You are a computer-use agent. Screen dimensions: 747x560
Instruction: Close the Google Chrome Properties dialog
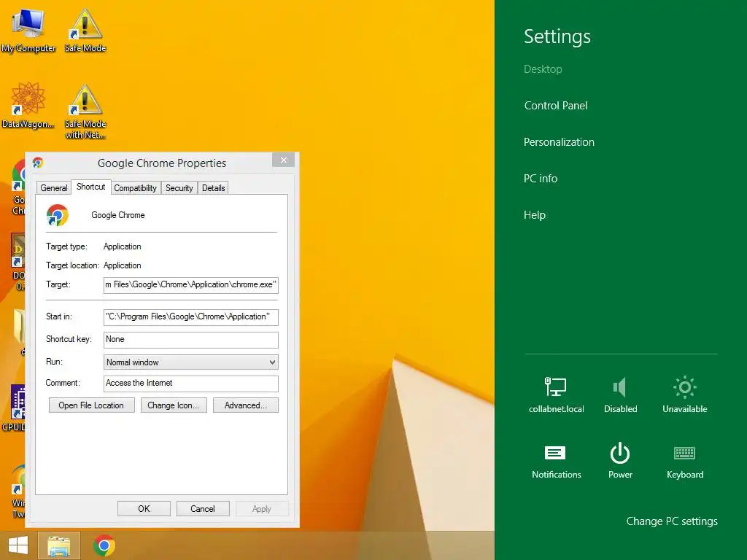[284, 160]
